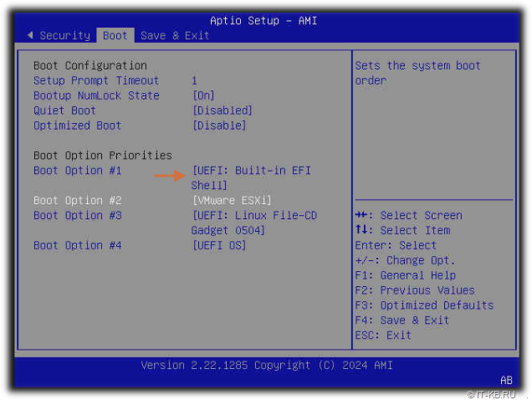This screenshot has width=532, height=400.
Task: Edit the Setup Prompt Timeout value 1
Action: (x=194, y=80)
